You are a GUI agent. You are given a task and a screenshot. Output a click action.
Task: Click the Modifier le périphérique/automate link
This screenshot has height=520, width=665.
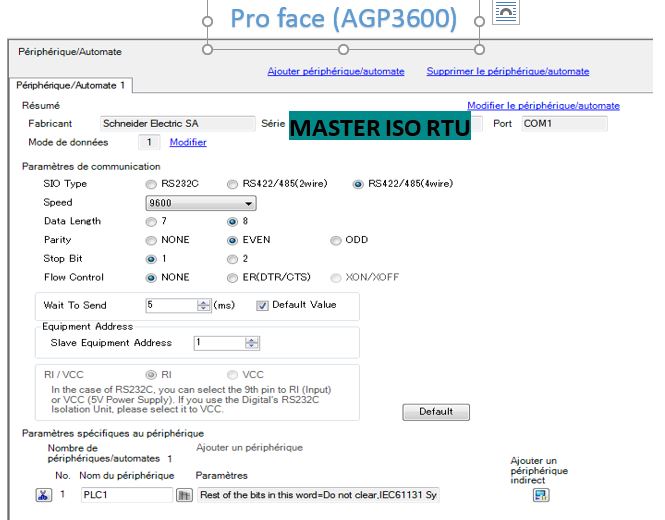point(543,106)
